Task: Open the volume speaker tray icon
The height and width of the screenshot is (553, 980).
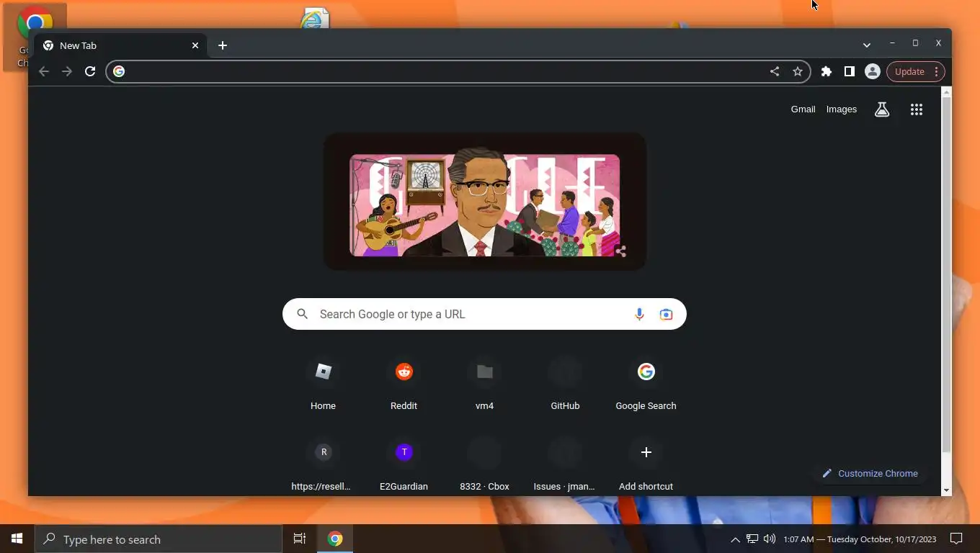Action: 770,539
